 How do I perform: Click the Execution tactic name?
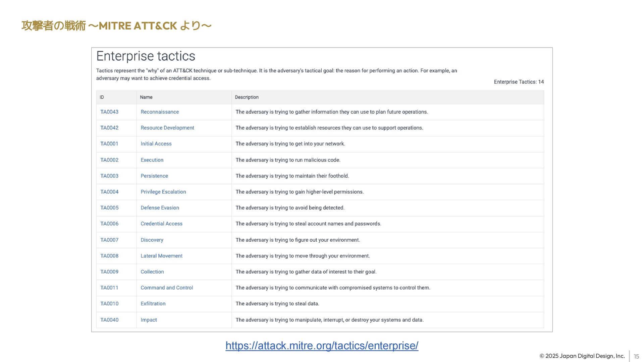(152, 160)
